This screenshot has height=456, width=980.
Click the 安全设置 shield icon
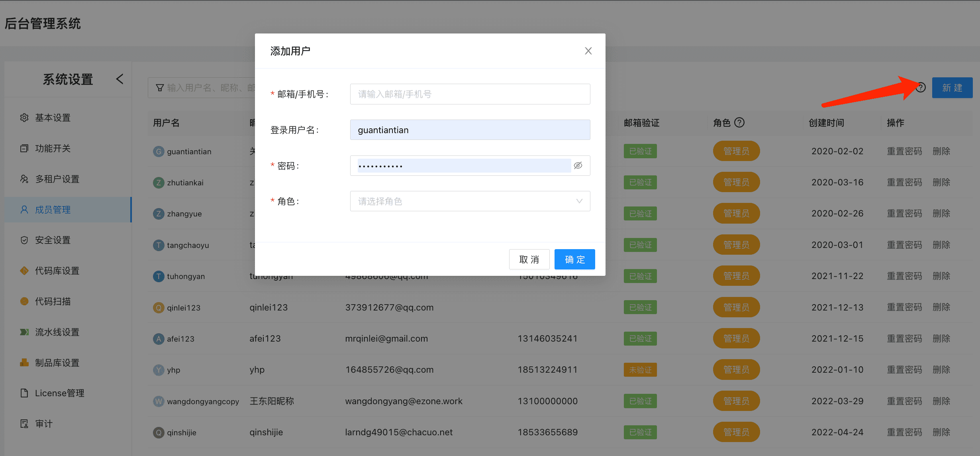(x=24, y=240)
